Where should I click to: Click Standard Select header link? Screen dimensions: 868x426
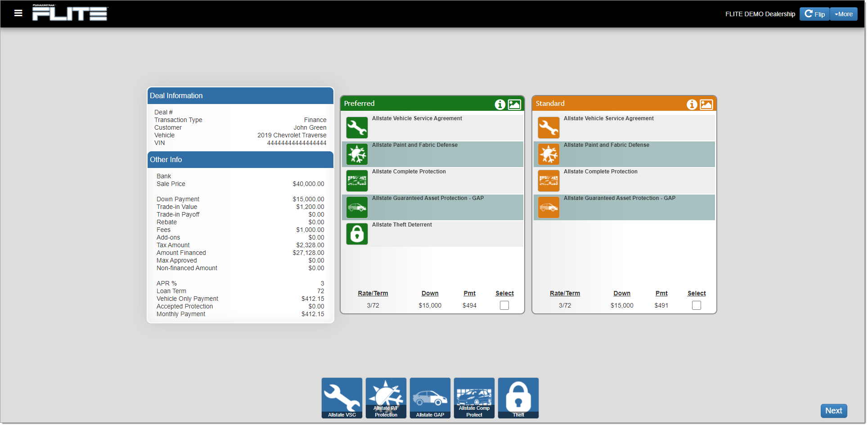coord(697,293)
